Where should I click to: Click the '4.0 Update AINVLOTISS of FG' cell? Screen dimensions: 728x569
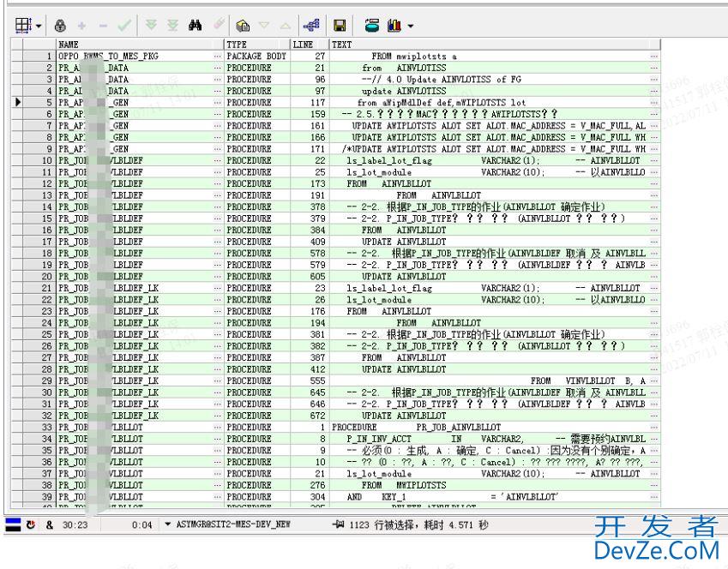(x=495, y=80)
